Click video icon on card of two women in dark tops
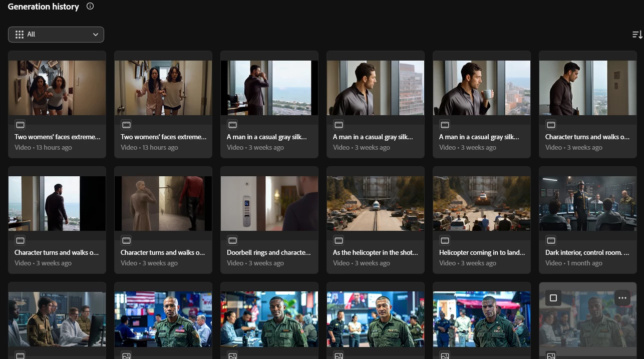This screenshot has height=359, width=644. (20, 125)
